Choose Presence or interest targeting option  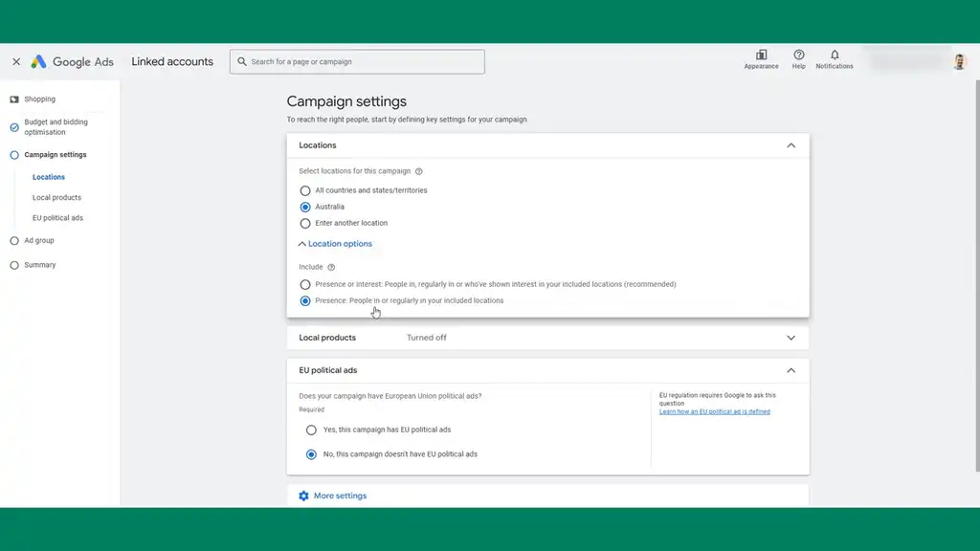[305, 284]
